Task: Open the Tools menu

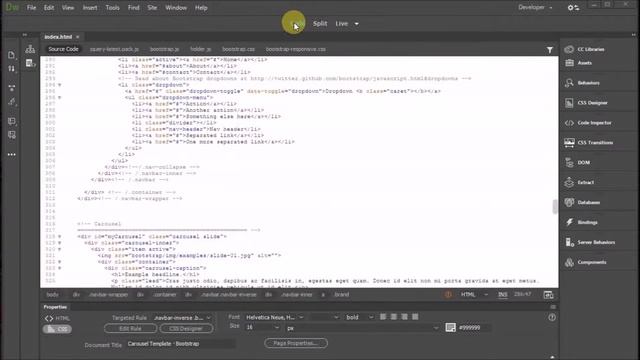Action: pyautogui.click(x=112, y=8)
